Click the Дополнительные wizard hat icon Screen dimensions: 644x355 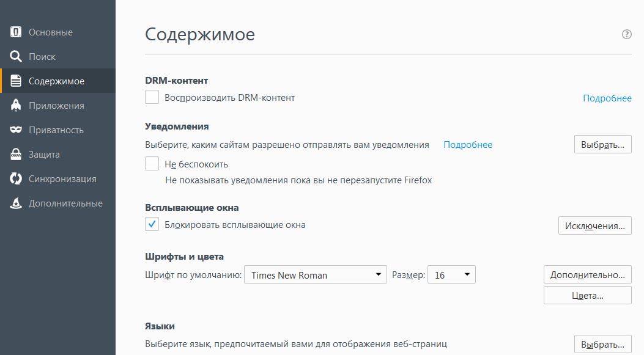[17, 203]
